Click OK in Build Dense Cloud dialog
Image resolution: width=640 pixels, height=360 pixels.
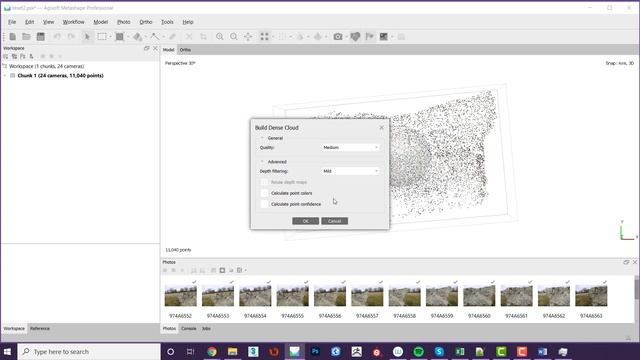[305, 221]
